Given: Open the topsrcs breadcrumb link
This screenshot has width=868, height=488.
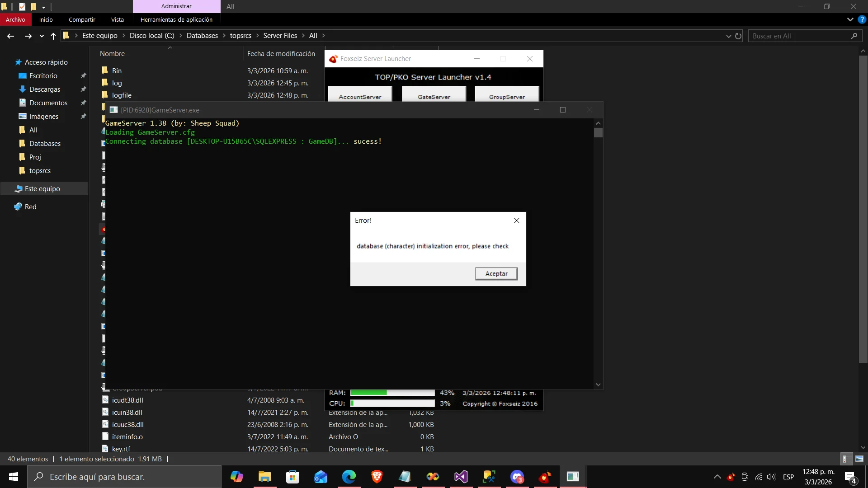Looking at the screenshot, I should tap(241, 35).
